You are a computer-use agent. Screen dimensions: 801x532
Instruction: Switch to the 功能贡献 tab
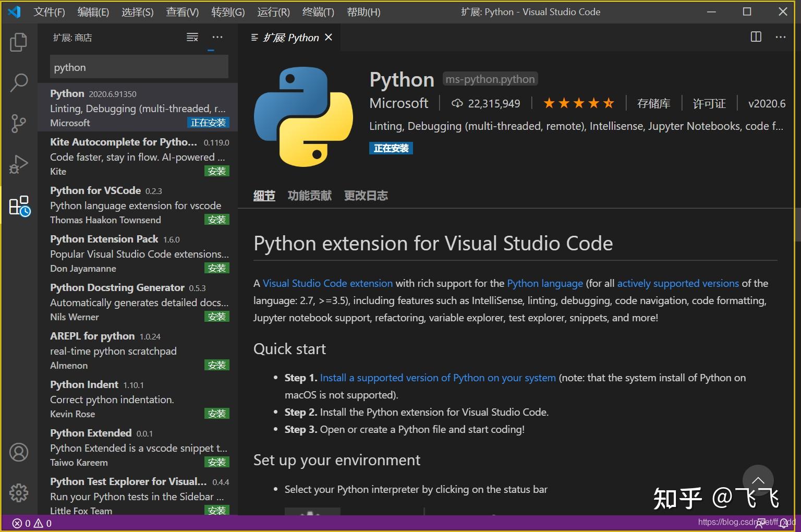pyautogui.click(x=309, y=196)
